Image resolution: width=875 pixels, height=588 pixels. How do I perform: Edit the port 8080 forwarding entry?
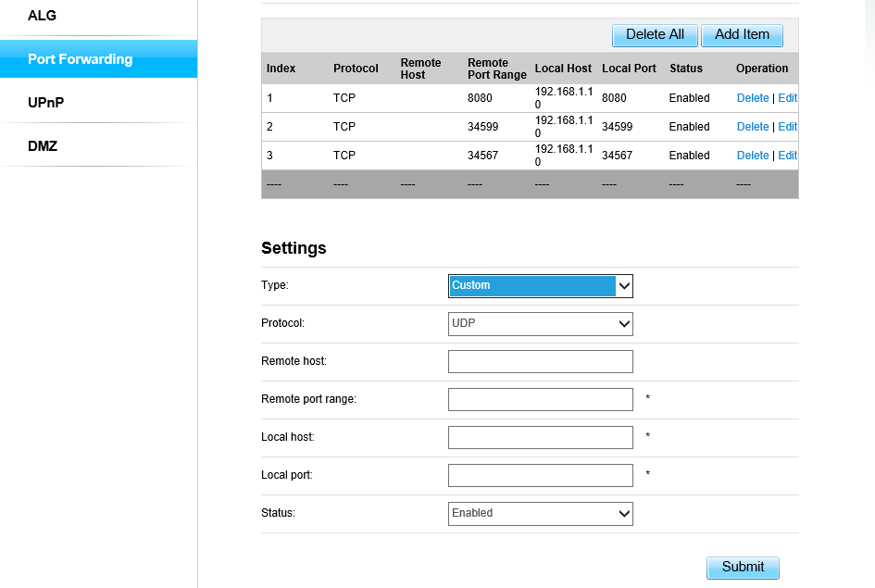[787, 97]
